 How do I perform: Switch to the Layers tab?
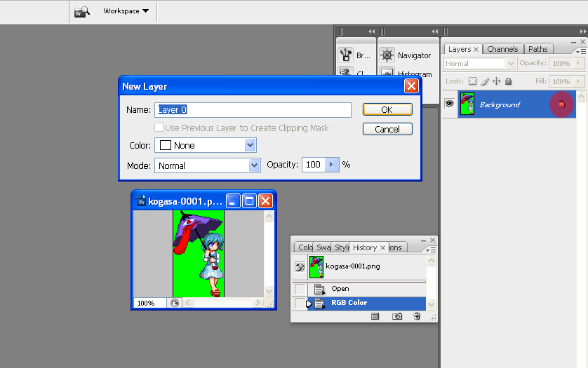[x=460, y=49]
